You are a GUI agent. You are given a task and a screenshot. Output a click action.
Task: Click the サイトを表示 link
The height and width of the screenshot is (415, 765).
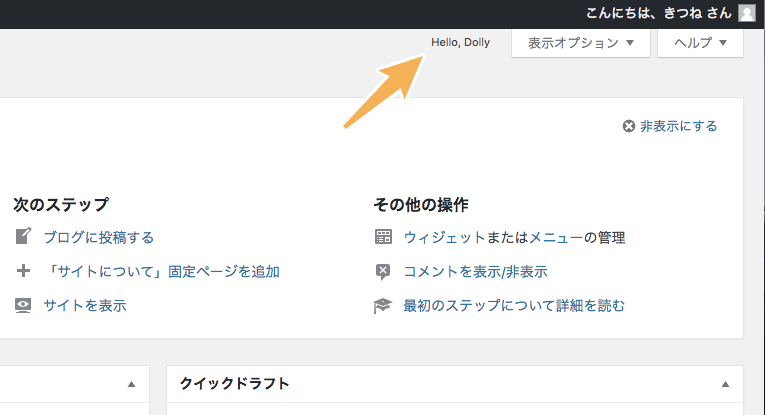pyautogui.click(x=85, y=306)
